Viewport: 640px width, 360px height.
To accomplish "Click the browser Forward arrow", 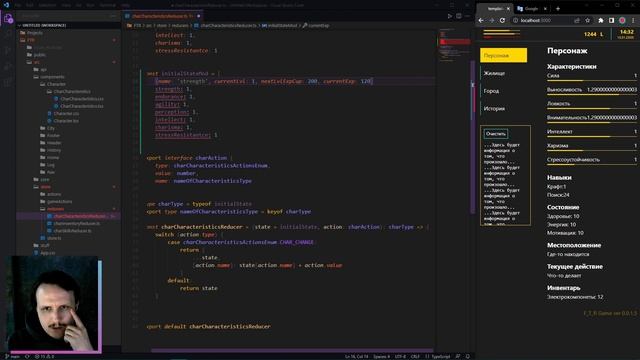I will [x=492, y=20].
